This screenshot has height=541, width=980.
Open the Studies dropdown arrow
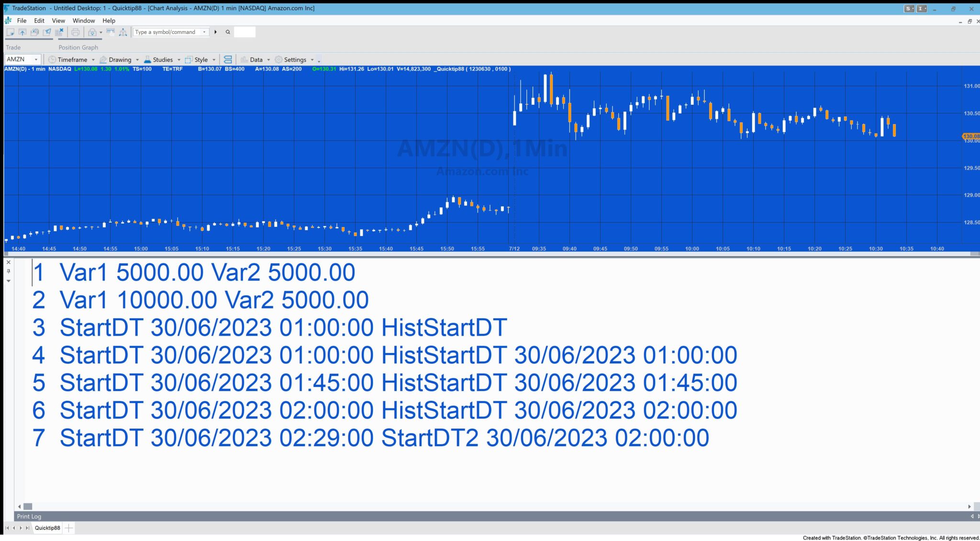[179, 59]
